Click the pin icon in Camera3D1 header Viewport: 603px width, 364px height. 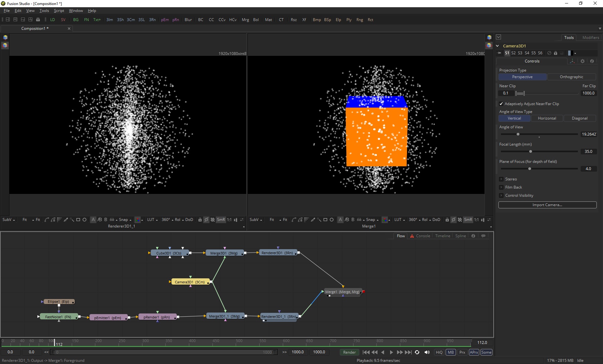(x=499, y=53)
